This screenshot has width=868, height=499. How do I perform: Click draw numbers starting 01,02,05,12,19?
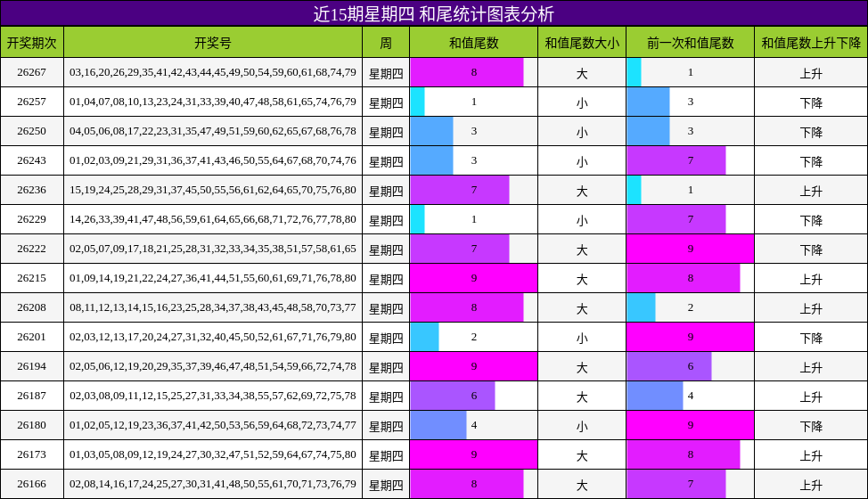point(213,425)
